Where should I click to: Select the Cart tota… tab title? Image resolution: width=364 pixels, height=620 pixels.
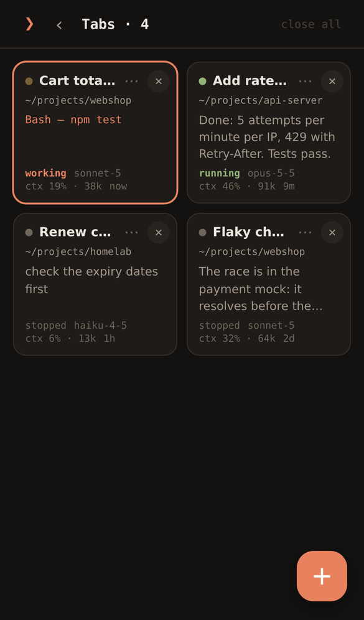(x=77, y=81)
